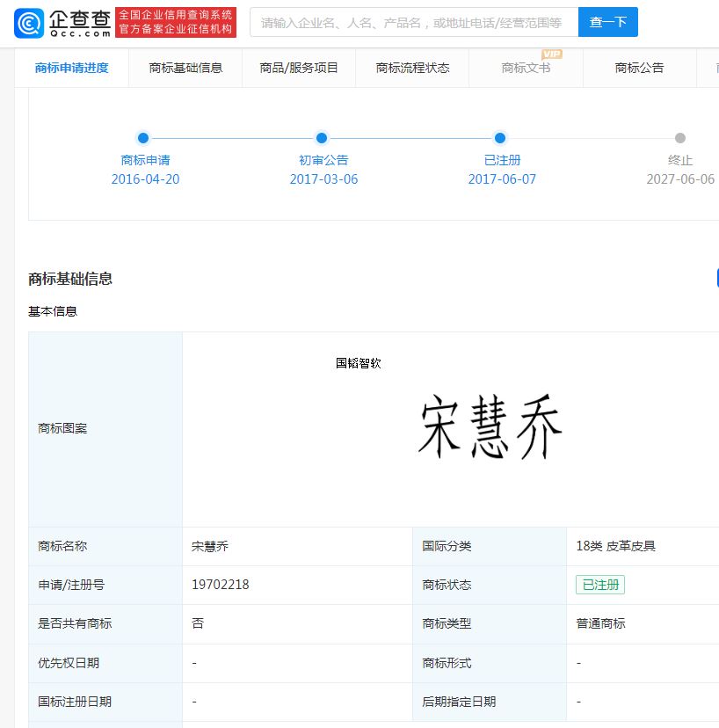
Task: Open the 商标文书 tab
Action: point(526,69)
